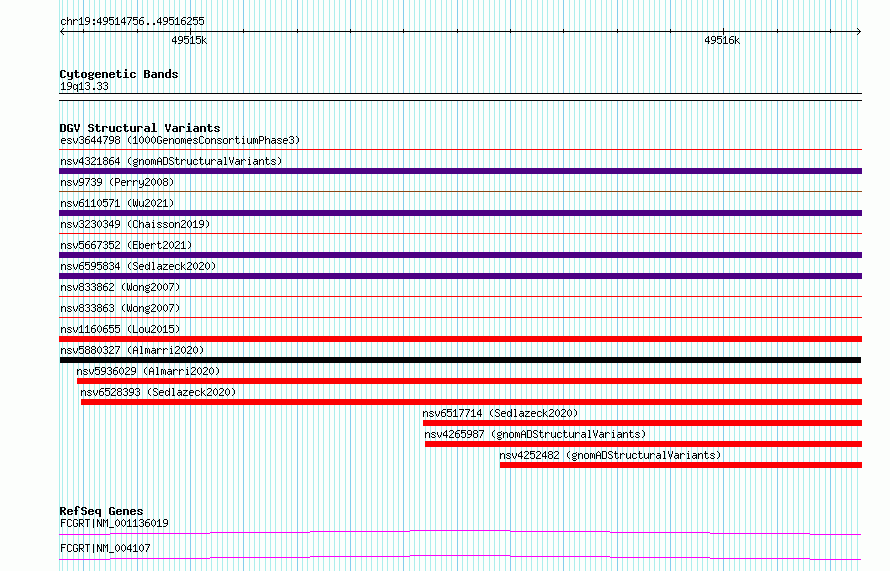
Task: Click the right arrow of the ruler
Action: coord(859,32)
